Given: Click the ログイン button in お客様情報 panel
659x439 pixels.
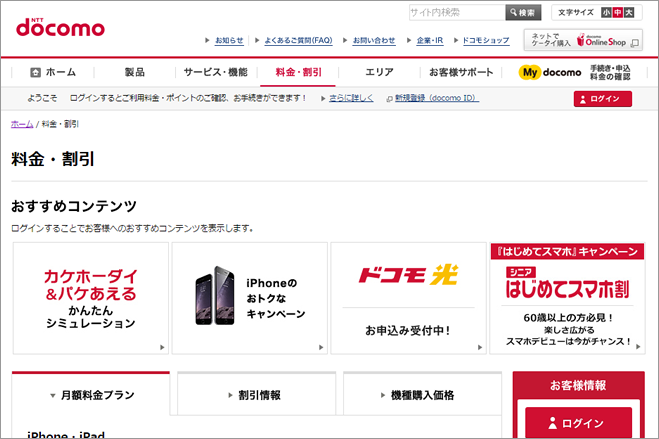Looking at the screenshot, I should coord(578,423).
